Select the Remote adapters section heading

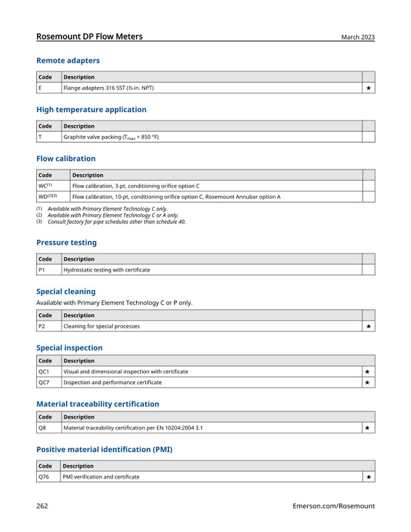point(68,61)
